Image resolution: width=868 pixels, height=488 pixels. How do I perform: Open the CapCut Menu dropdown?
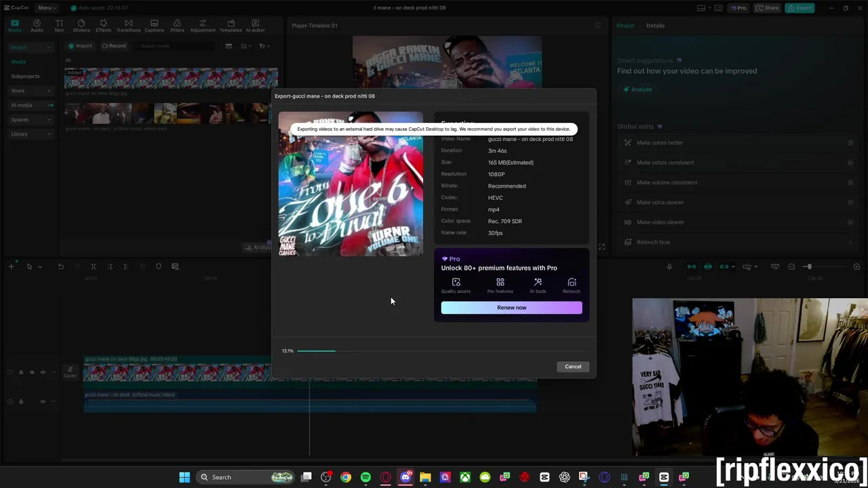coord(47,8)
